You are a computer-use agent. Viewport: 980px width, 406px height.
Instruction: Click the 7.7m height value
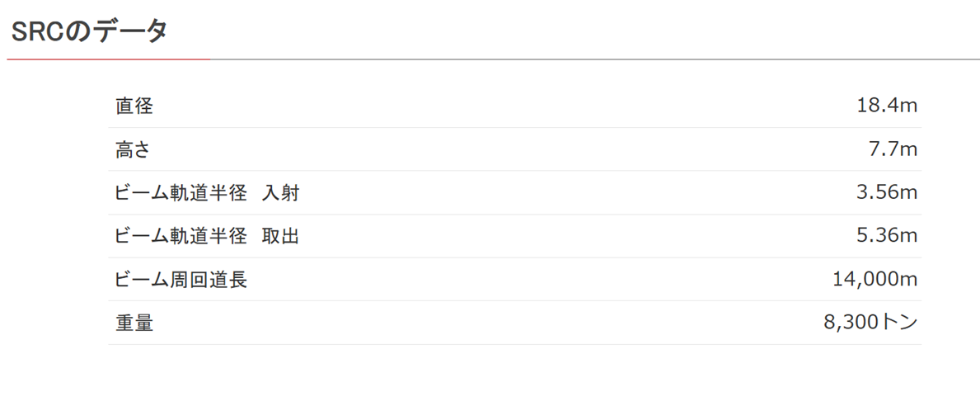coord(893,150)
